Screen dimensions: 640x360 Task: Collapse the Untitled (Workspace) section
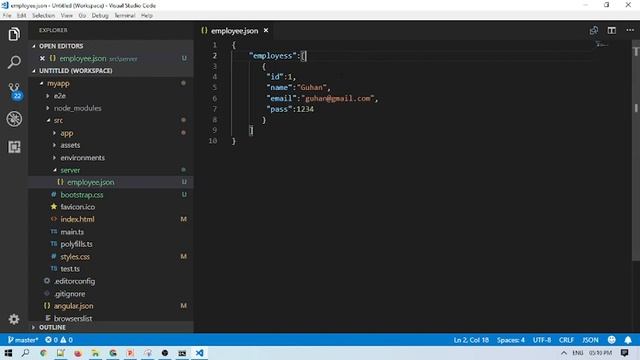tap(76, 71)
